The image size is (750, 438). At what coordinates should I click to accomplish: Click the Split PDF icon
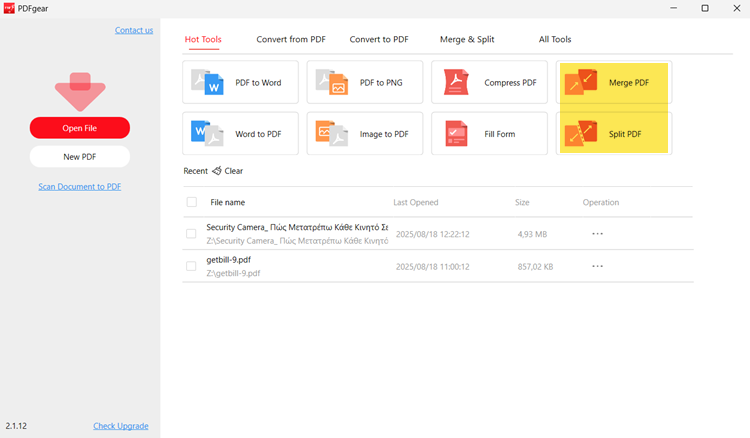click(x=581, y=133)
